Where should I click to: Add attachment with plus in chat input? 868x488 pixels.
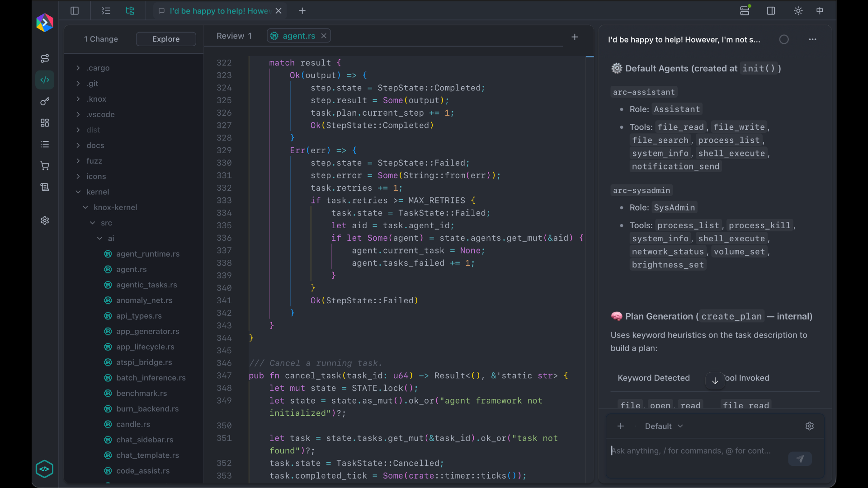(621, 426)
